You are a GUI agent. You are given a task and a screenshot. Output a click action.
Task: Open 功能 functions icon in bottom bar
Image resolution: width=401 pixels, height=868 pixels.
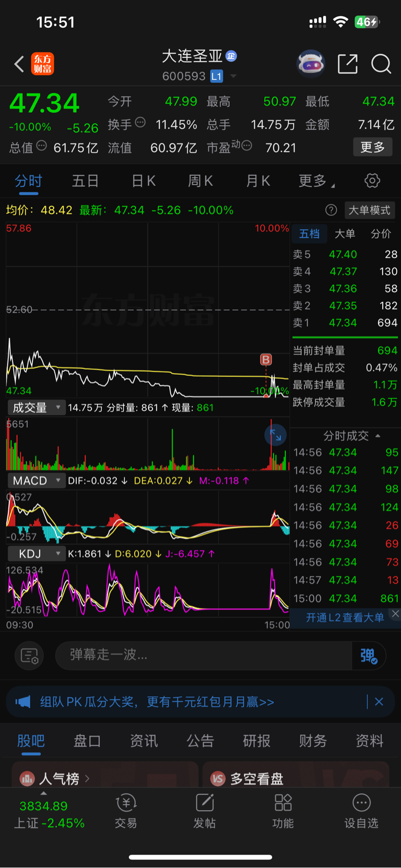click(283, 803)
